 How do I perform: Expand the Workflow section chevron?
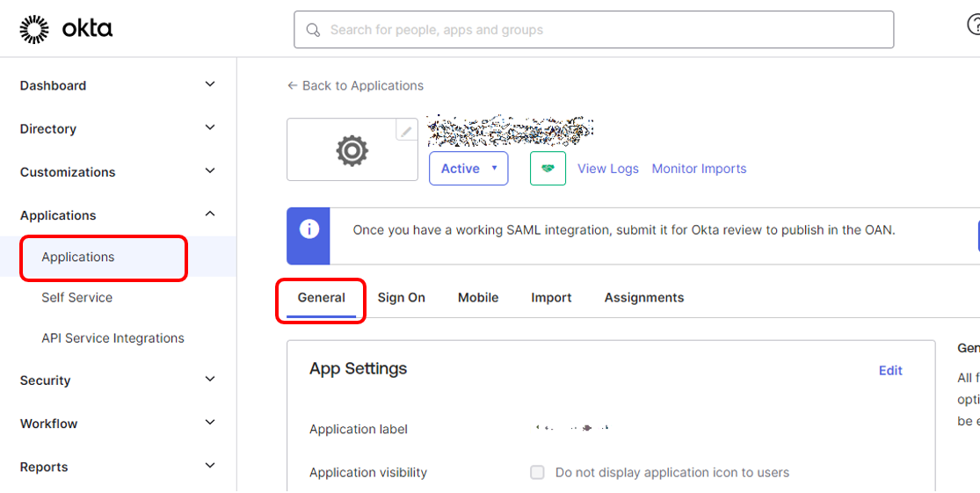(x=210, y=423)
